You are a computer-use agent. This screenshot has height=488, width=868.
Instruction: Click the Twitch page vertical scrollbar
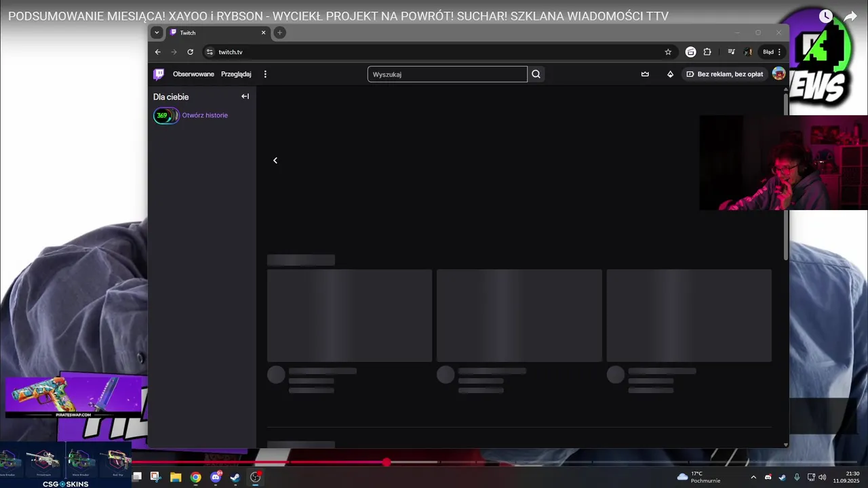point(786,176)
